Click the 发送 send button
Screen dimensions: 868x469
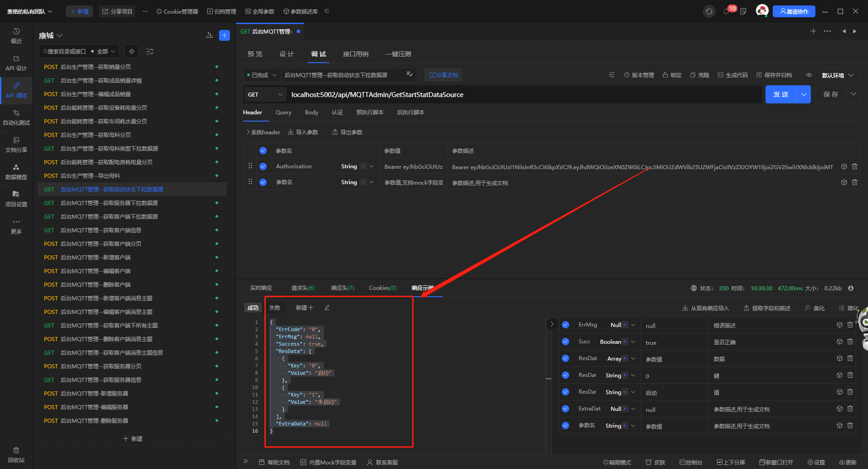(781, 94)
